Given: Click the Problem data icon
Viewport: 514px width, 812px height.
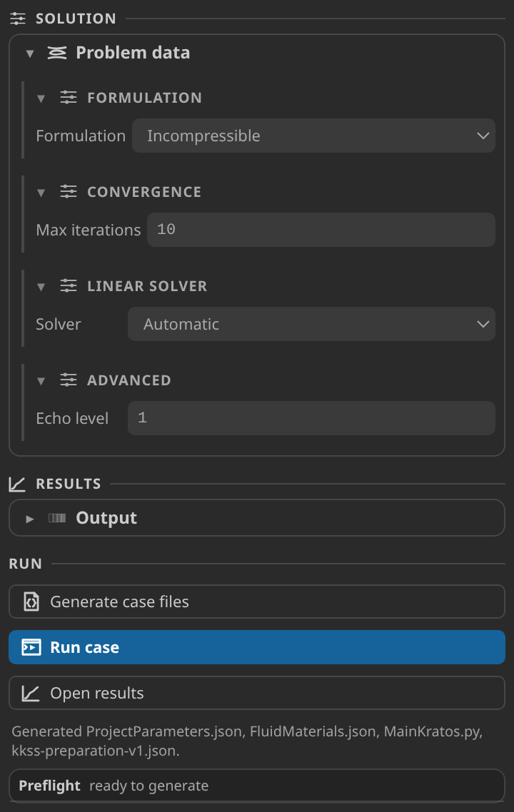Looking at the screenshot, I should pyautogui.click(x=57, y=53).
